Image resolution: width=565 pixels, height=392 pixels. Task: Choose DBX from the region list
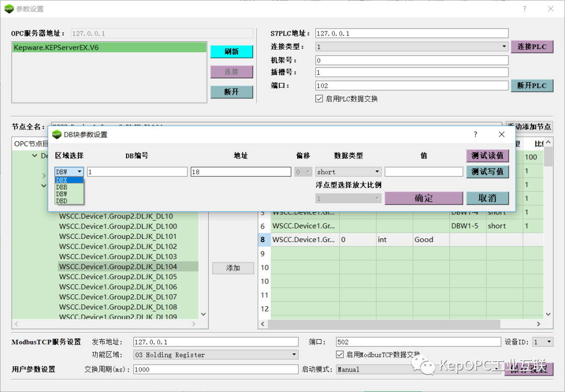[69, 180]
